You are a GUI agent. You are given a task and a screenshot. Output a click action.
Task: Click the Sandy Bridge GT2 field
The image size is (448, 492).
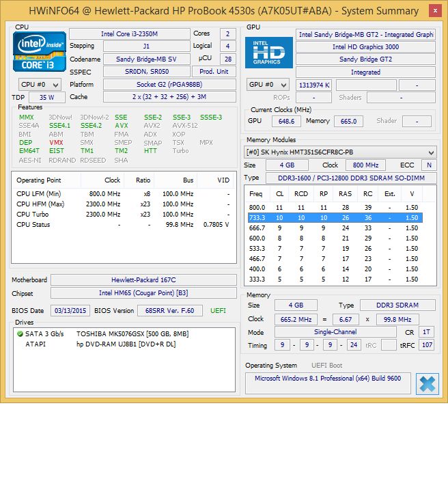pyautogui.click(x=365, y=59)
